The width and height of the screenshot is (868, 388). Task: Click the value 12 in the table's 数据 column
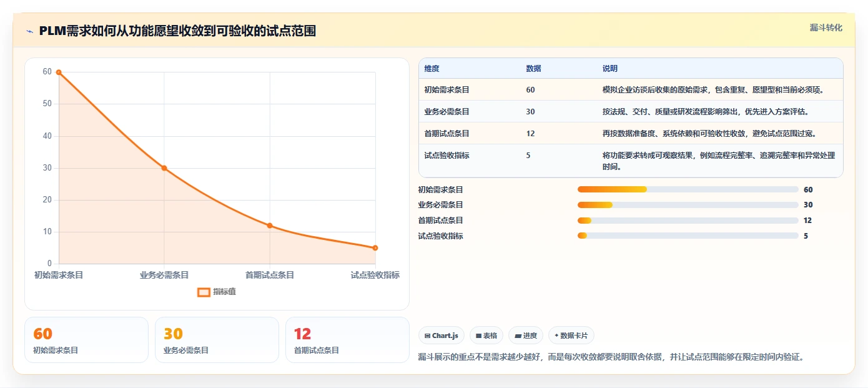click(531, 134)
